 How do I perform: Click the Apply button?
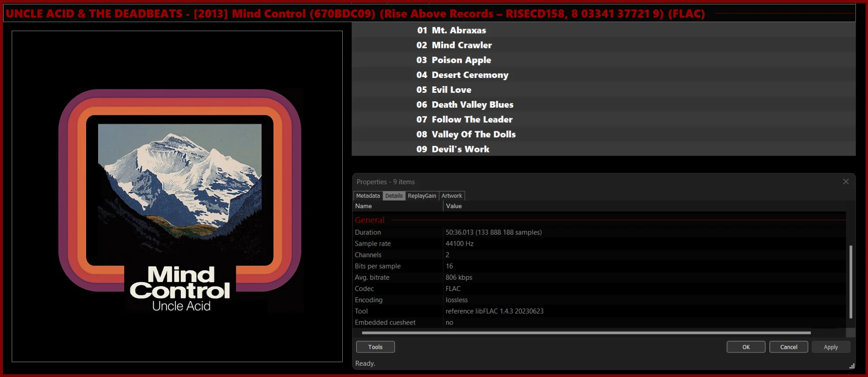tap(830, 347)
